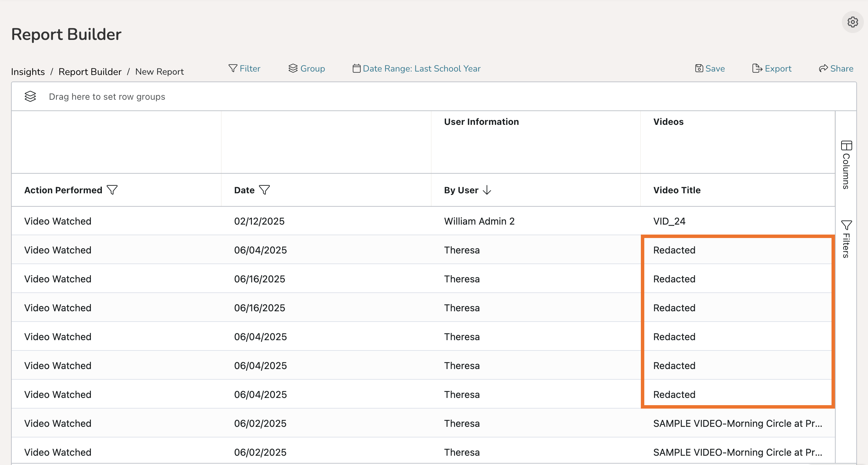Go to Insights breadcrumb link

tap(28, 72)
